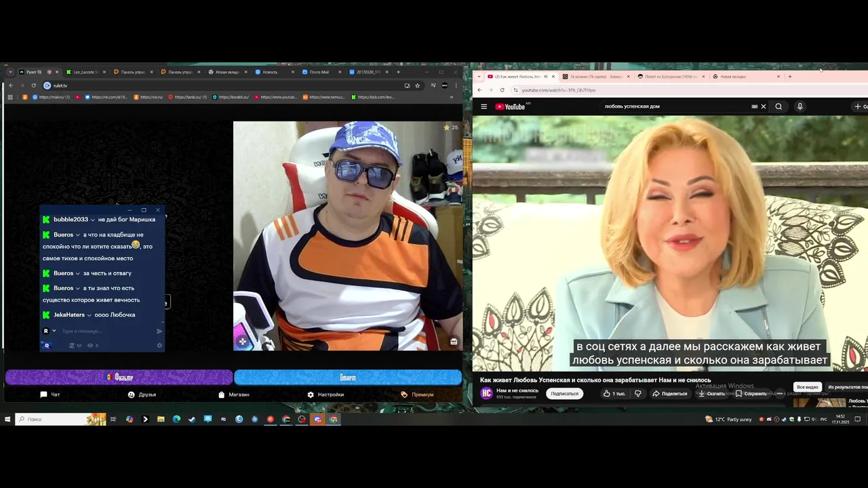The image size is (868, 488).
Task: Open a new tab in YouTube window
Action: (789, 77)
